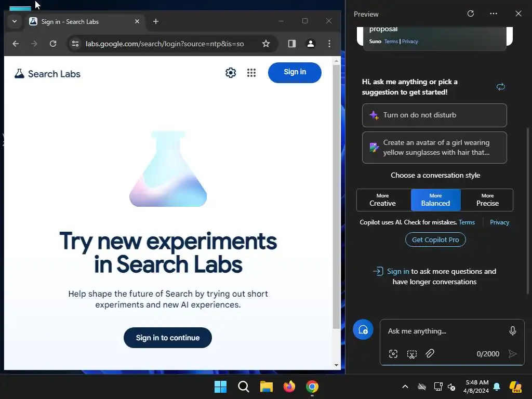Viewport: 532px width, 399px height.
Task: Refresh Copilot suggestions icon
Action: 501,87
